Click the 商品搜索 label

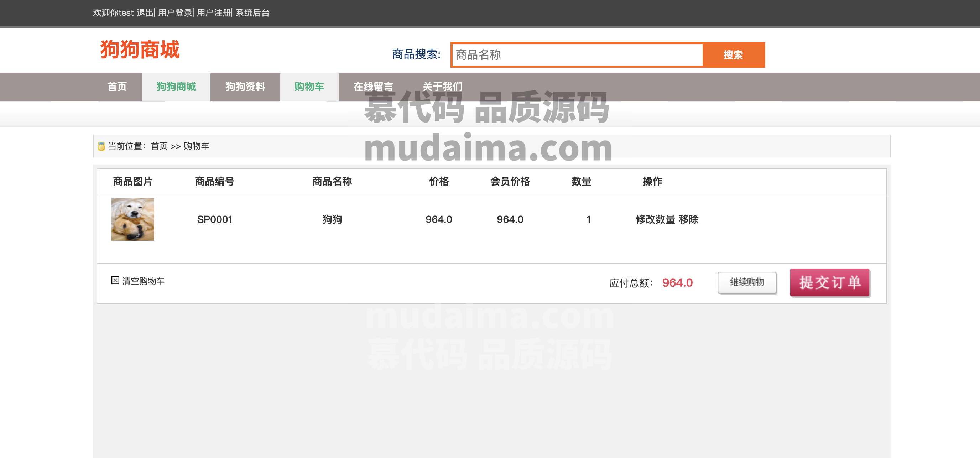pyautogui.click(x=416, y=54)
